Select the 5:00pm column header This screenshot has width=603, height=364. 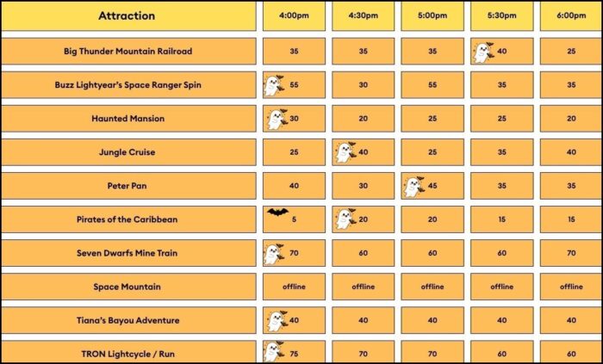tap(432, 16)
